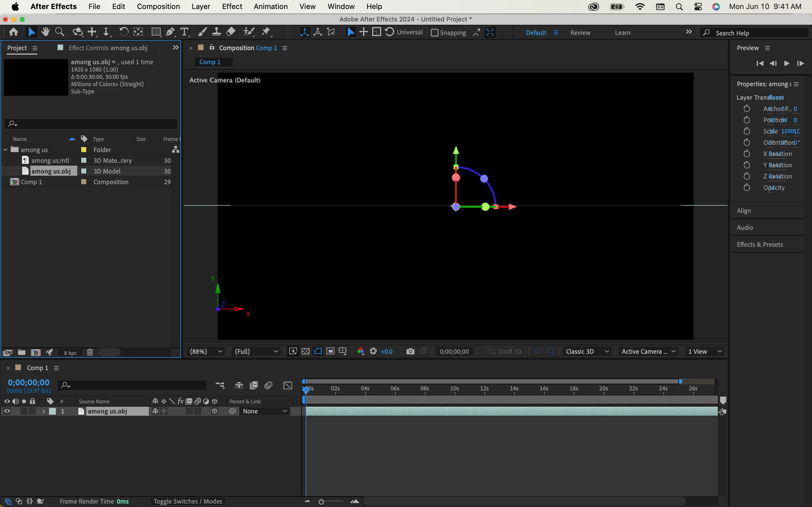Select the Puppet Pin tool

[x=266, y=32]
